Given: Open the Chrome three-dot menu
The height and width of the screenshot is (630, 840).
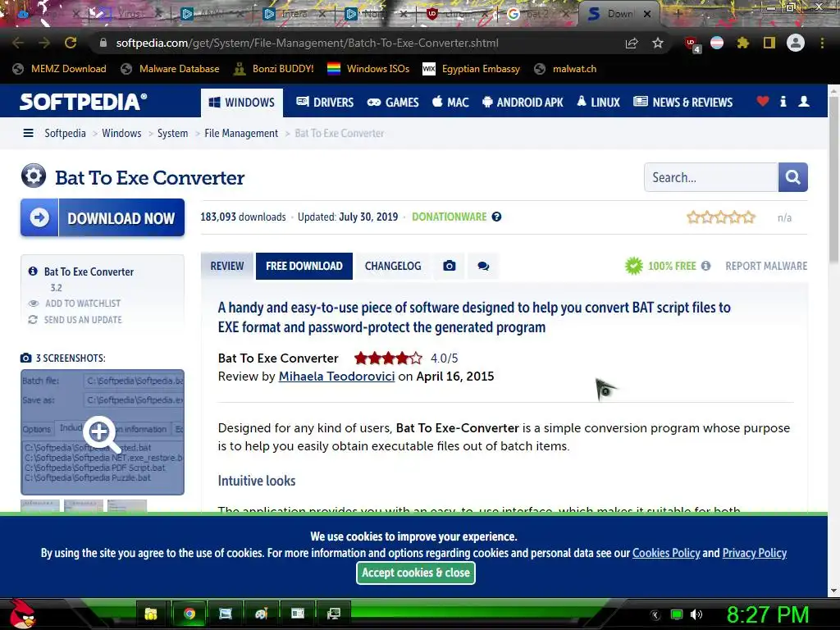Looking at the screenshot, I should 822,43.
